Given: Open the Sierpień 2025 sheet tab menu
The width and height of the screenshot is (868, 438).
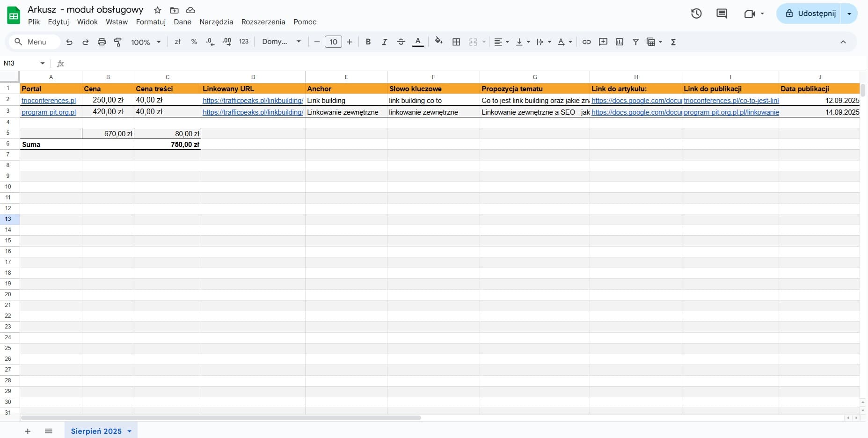Looking at the screenshot, I should (x=130, y=431).
